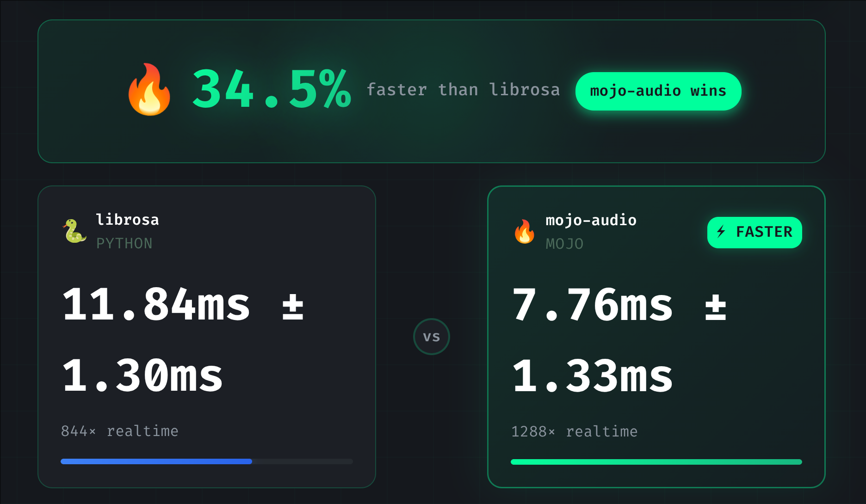Click the python snake icon beside librosa

coord(74,231)
